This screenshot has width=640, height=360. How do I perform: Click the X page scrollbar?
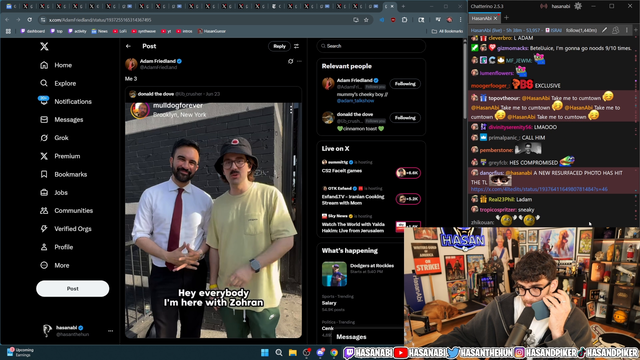[x=465, y=80]
